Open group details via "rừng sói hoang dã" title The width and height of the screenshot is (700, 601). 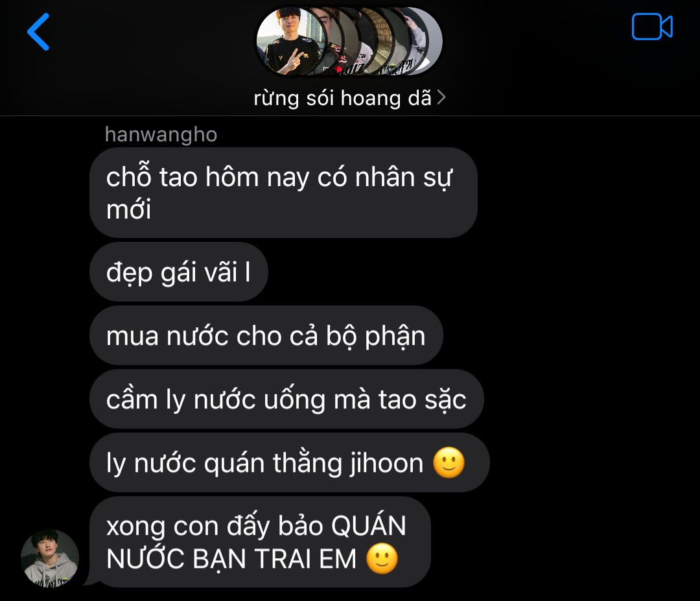click(342, 98)
